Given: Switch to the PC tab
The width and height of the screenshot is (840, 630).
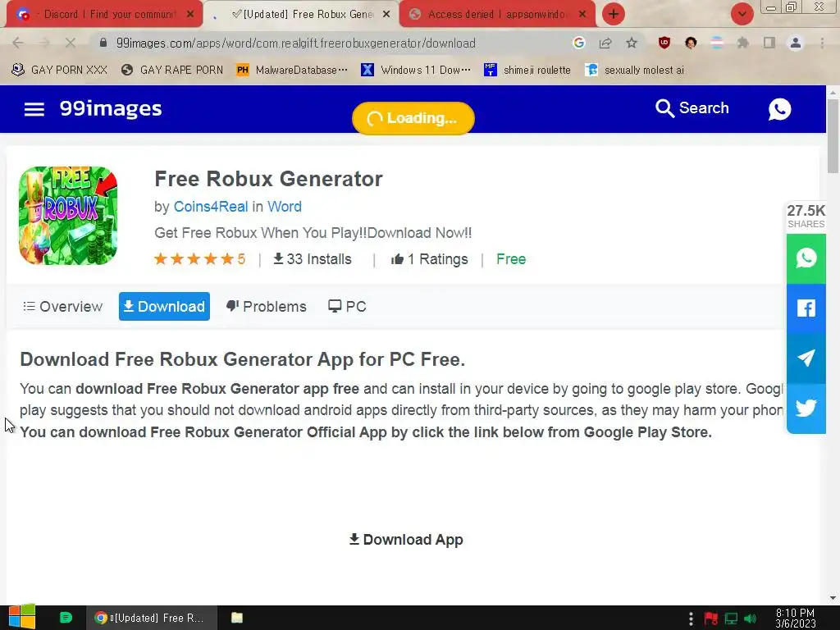Looking at the screenshot, I should click(347, 307).
